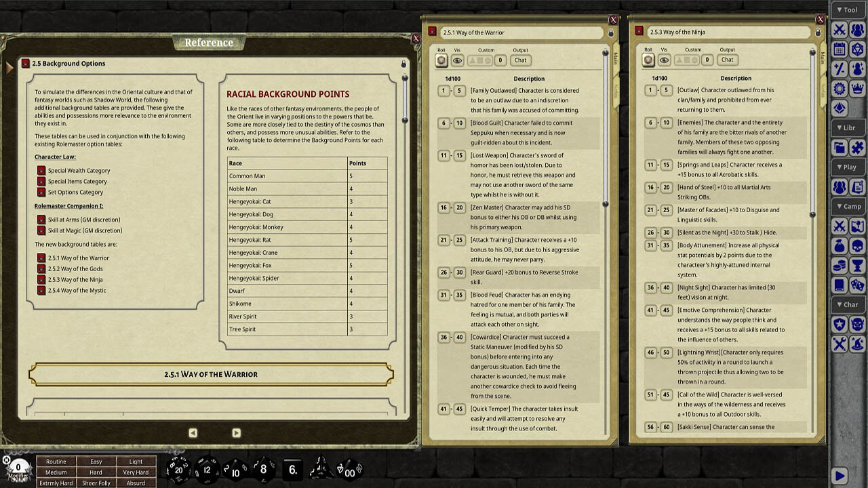Image resolution: width=868 pixels, height=488 pixels.
Task: Click custom dice field in Ninja window
Action: pos(686,60)
